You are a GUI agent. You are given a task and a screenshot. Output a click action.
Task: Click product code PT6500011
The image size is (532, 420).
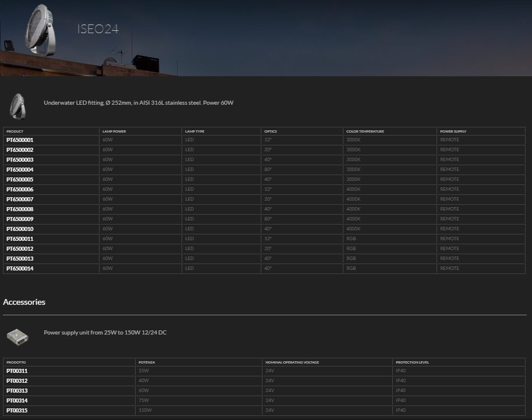pos(20,239)
